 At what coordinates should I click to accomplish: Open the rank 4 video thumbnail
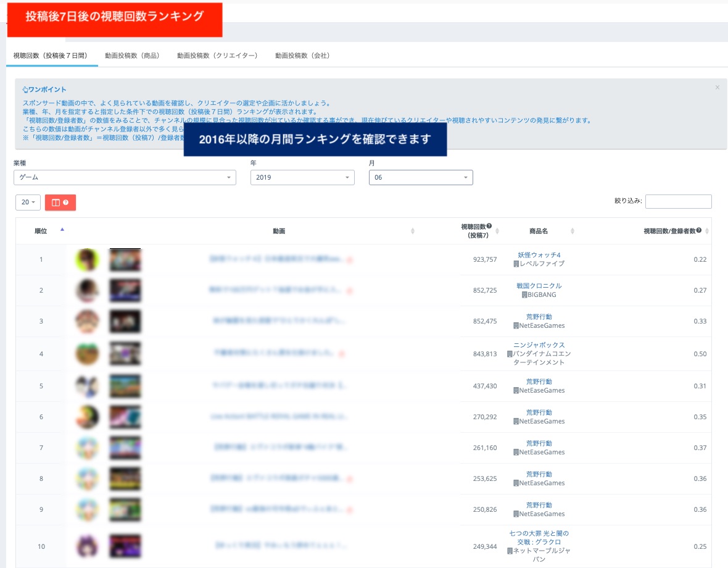(125, 354)
